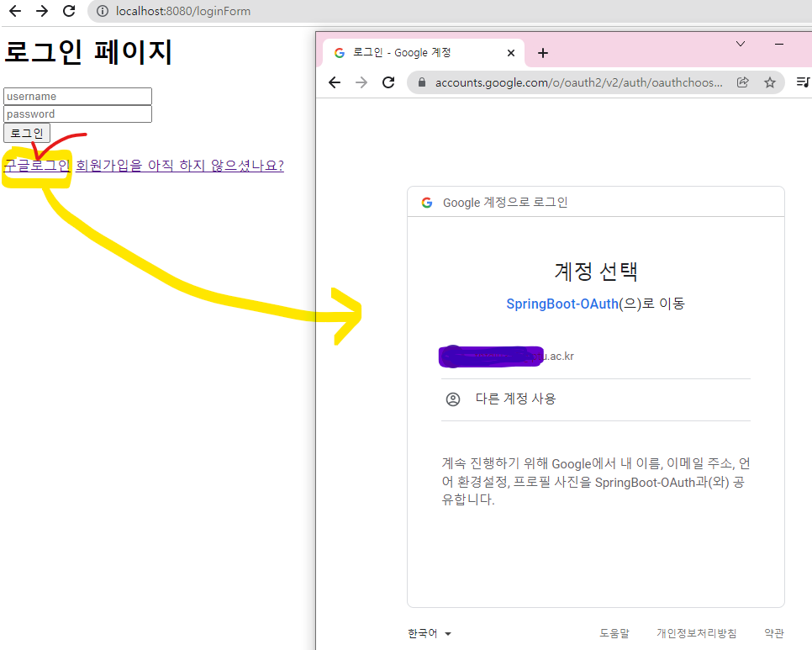Image resolution: width=812 pixels, height=650 pixels.
Task: Click forward arrow in localhost browser window
Action: (x=42, y=11)
